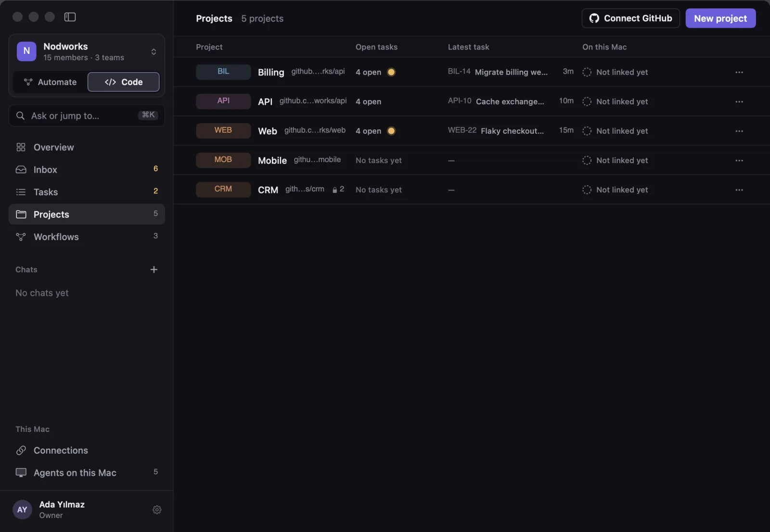The image size is (770, 532).
Task: Open Connections under This Mac
Action: click(x=87, y=450)
